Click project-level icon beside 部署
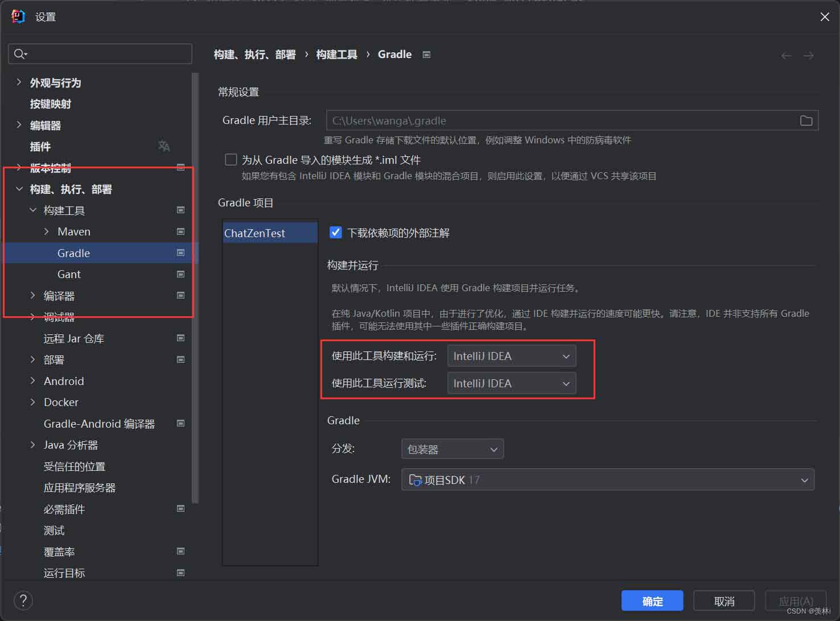Image resolution: width=840 pixels, height=621 pixels. pyautogui.click(x=180, y=359)
